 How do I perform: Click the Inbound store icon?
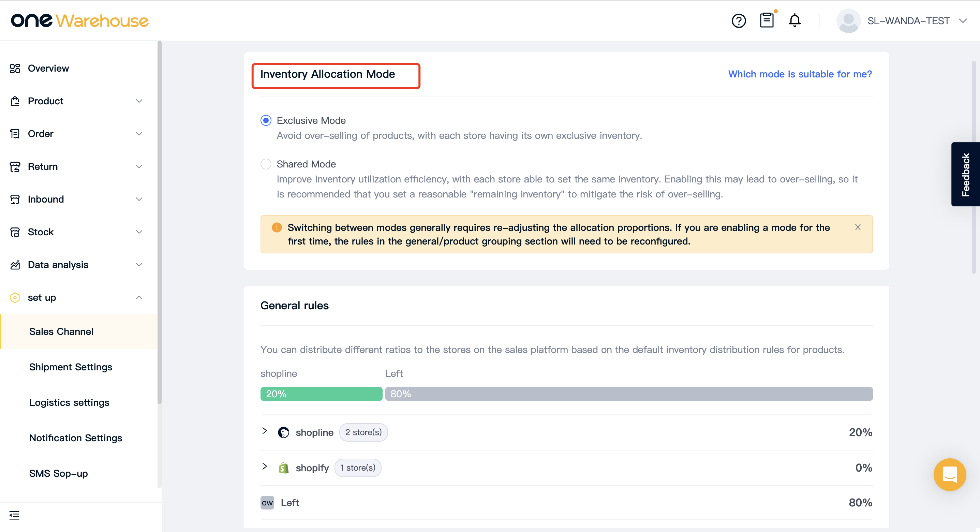[x=15, y=199]
